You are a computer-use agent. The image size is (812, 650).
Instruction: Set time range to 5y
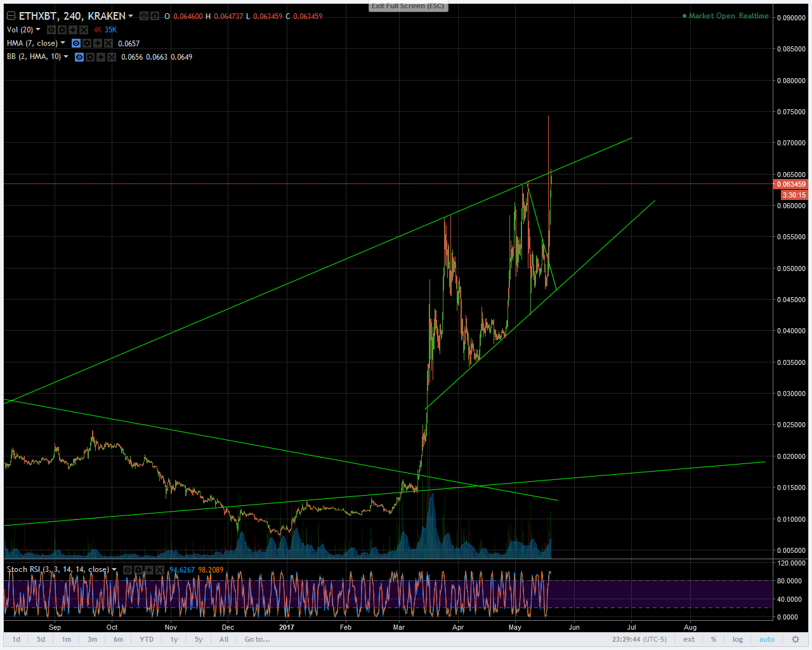coord(199,639)
